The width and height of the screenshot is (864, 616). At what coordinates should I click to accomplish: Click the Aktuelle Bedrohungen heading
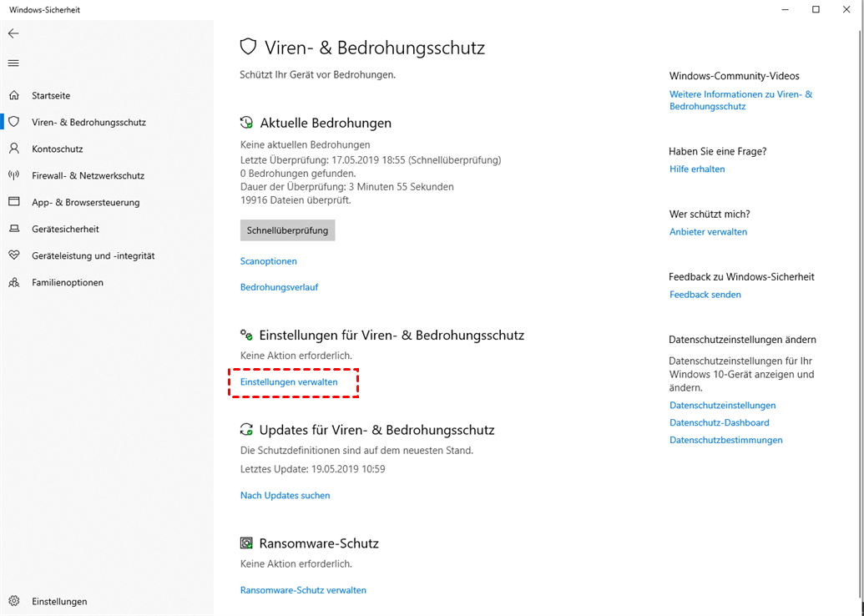click(x=326, y=123)
